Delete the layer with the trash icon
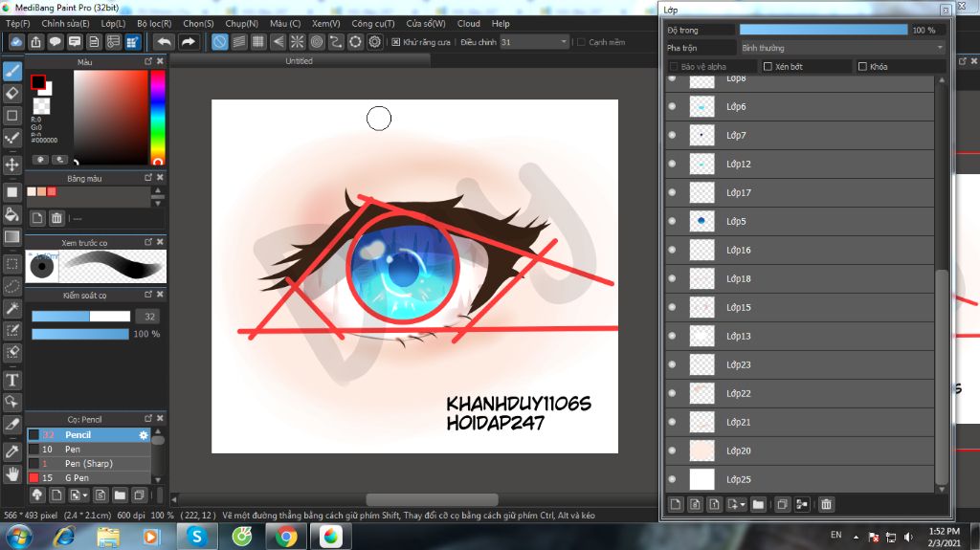 click(826, 504)
